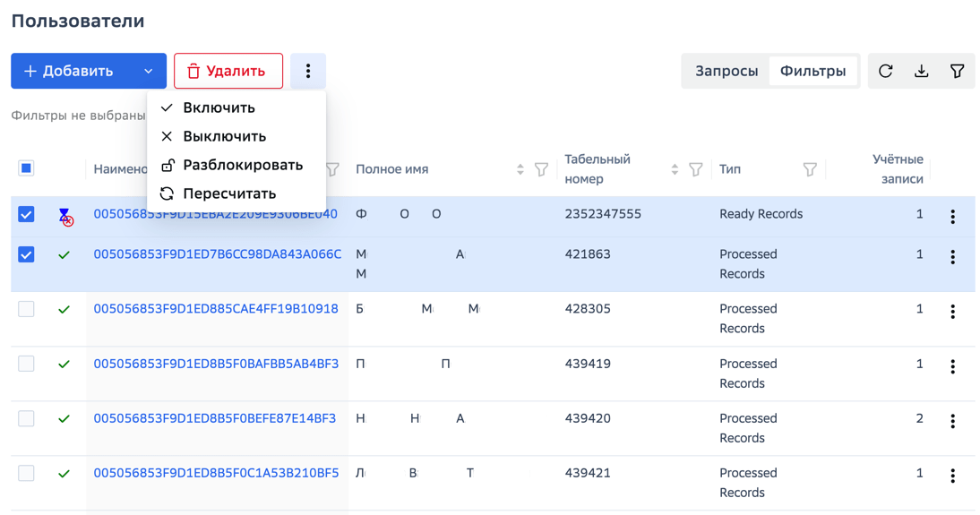Image resolution: width=980 pixels, height=515 pixels.
Task: Click filter icon in Наименование column
Action: 332,169
